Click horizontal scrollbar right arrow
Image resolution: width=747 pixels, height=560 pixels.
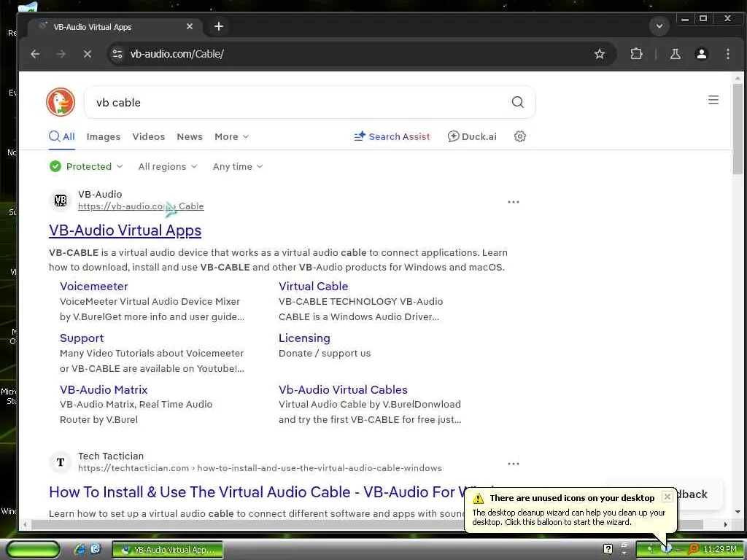pyautogui.click(x=726, y=524)
